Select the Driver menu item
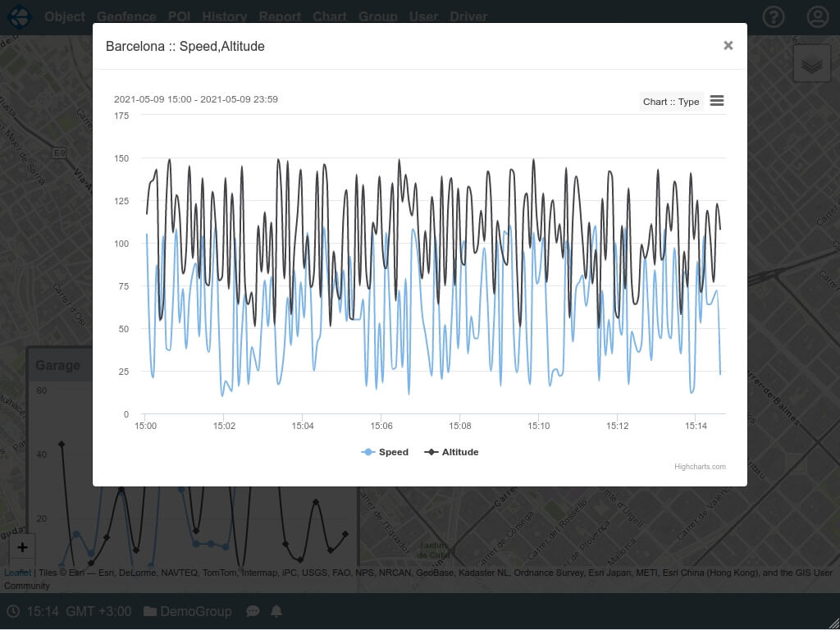840x630 pixels. (x=468, y=16)
